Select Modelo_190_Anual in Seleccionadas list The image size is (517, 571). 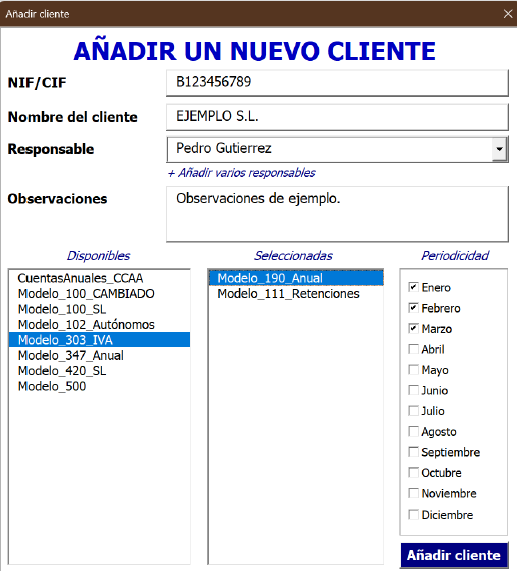pyautogui.click(x=296, y=278)
